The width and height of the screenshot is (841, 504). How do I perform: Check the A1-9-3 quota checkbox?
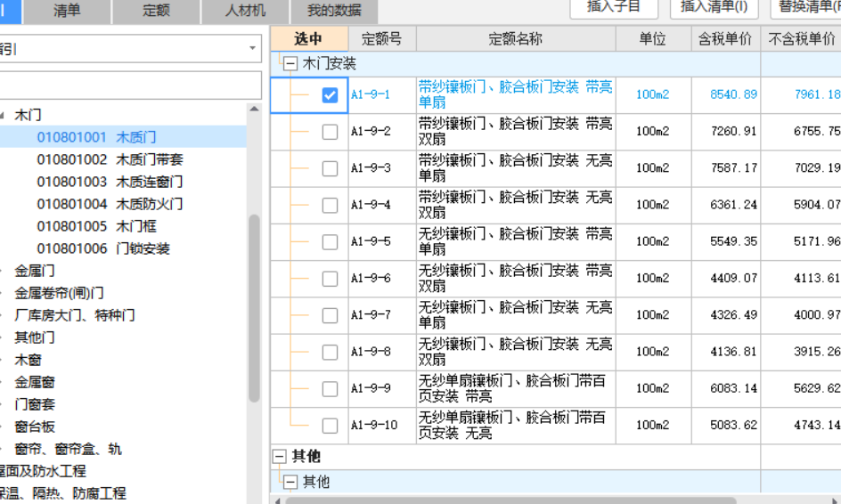coord(330,168)
